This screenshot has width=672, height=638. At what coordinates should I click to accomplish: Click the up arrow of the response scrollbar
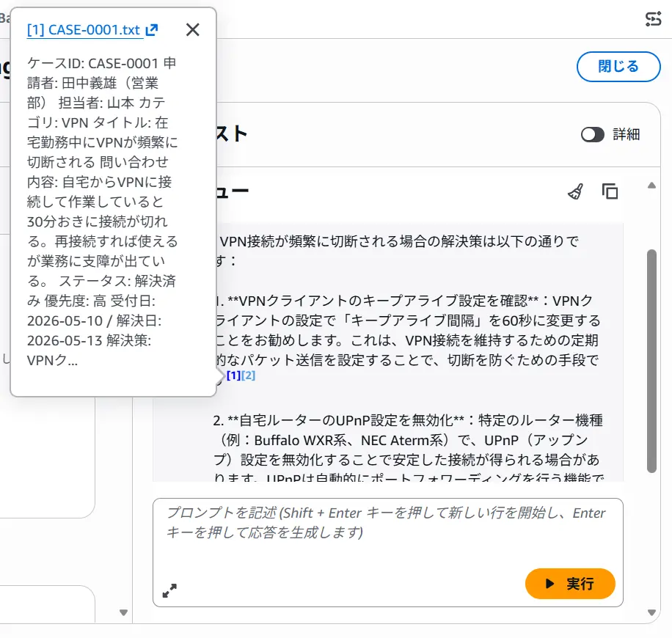(x=652, y=186)
